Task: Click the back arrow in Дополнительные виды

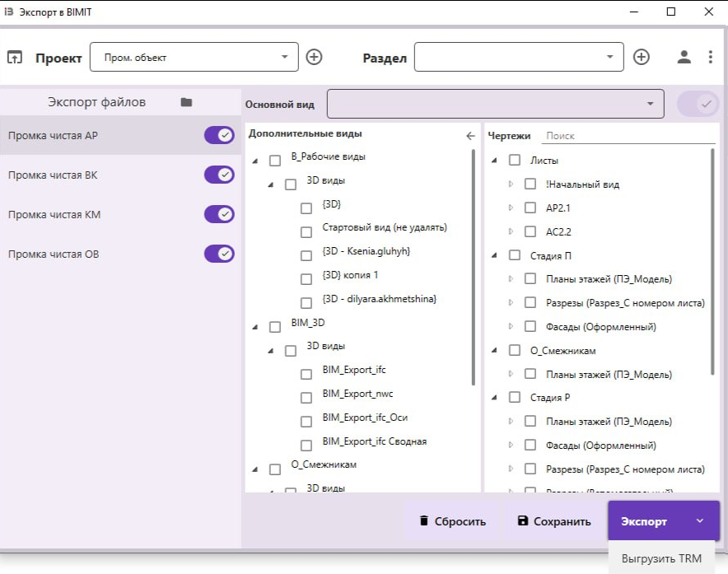Action: [x=470, y=136]
